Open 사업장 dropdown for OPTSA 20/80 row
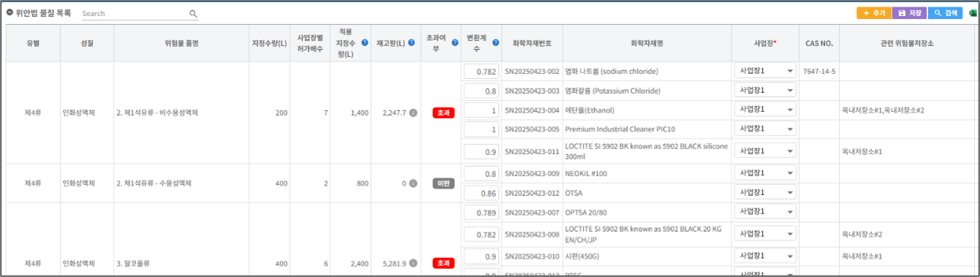 (765, 212)
